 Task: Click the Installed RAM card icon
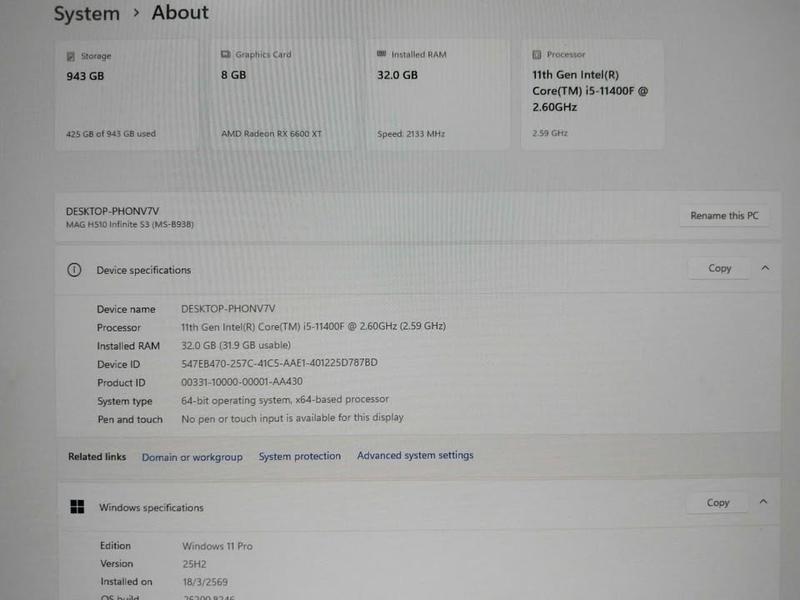tap(381, 54)
